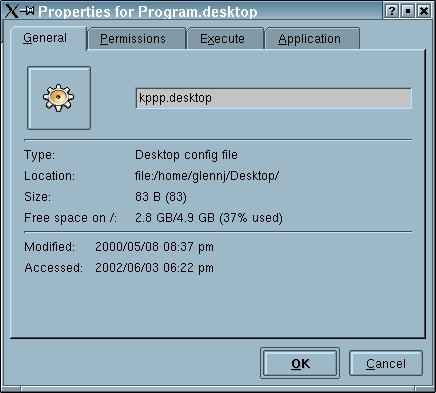Toggle the sticky pin icon in title bar
Viewport: 436px width, 393px height.
(27, 11)
